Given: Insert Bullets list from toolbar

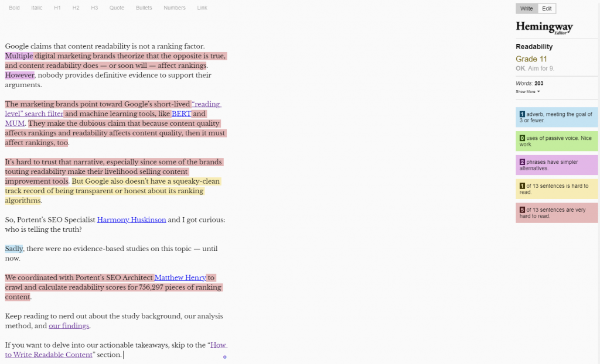Looking at the screenshot, I should point(144,8).
